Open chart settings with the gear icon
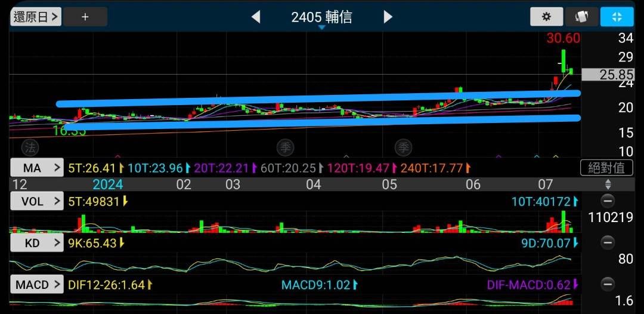The height and width of the screenshot is (314, 644). 546,17
